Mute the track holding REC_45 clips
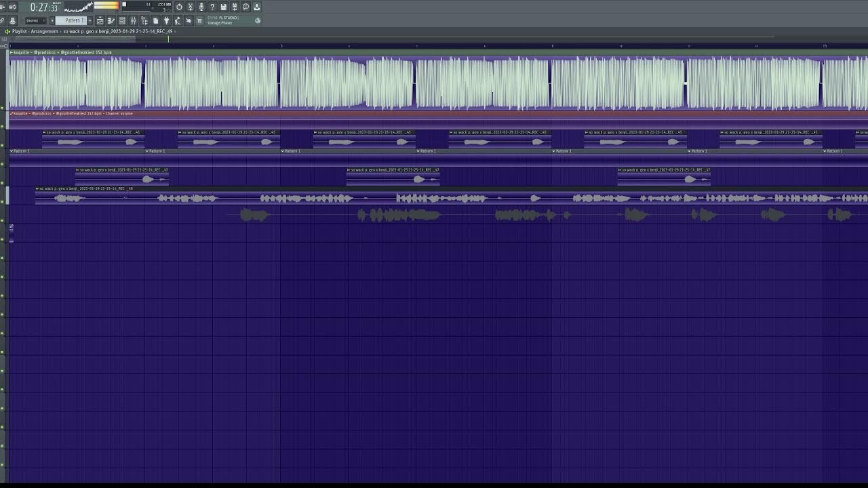 tap(3, 145)
